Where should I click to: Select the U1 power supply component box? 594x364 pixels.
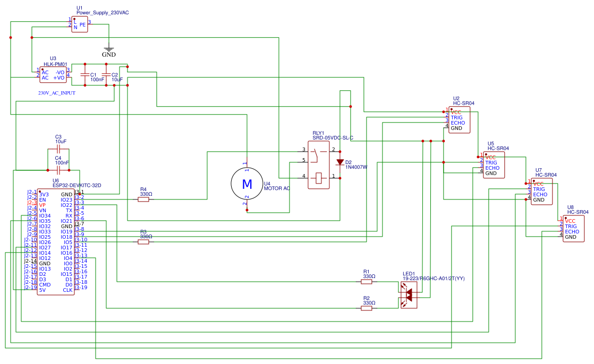[x=80, y=24]
